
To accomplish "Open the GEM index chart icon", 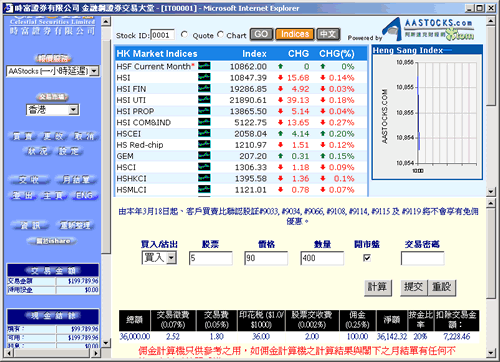I will tap(204, 155).
